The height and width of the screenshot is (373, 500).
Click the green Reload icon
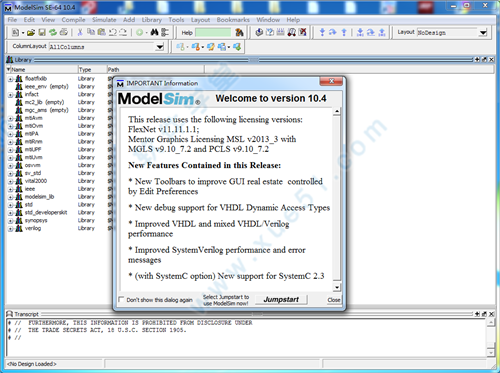[x=53, y=32]
